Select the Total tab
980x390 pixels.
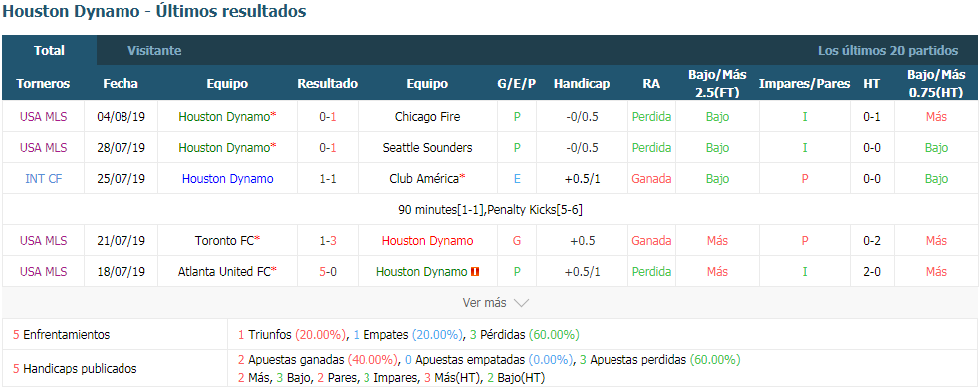pos(50,51)
